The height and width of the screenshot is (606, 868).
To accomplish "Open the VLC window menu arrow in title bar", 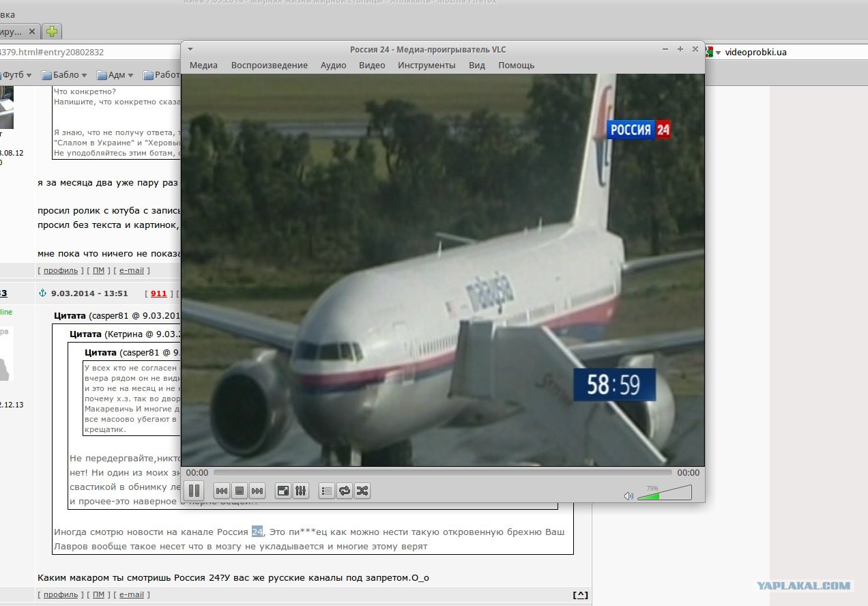I will [x=190, y=49].
